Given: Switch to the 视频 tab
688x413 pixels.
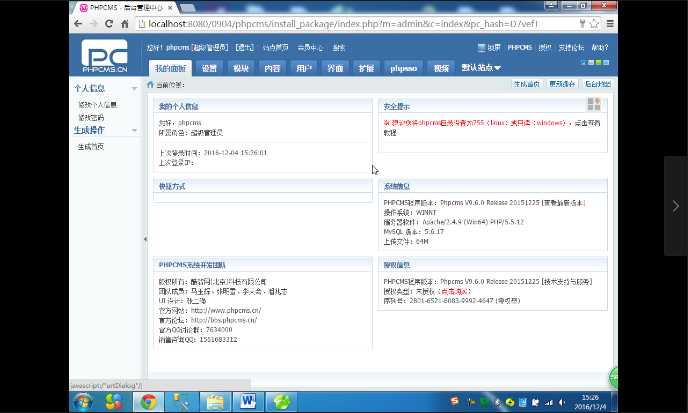Looking at the screenshot, I should tap(441, 68).
